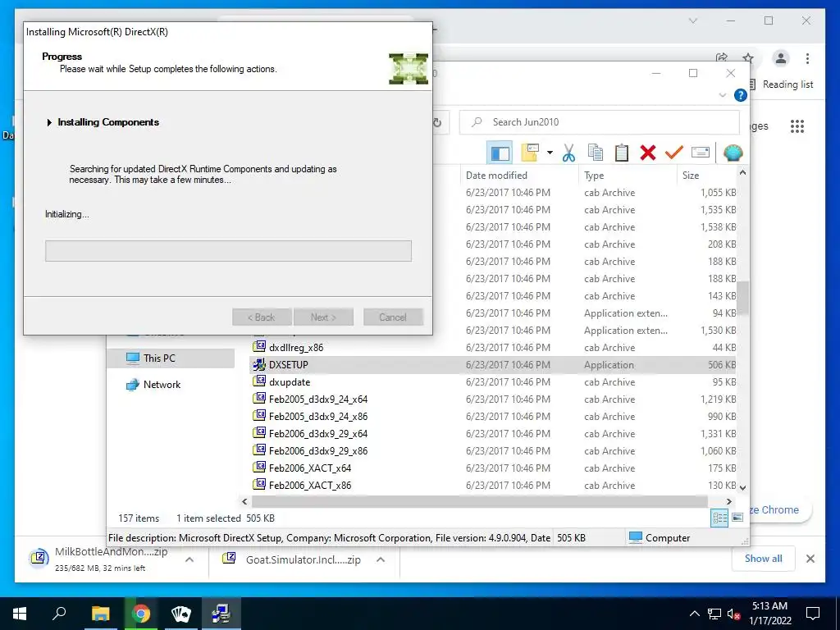Click the taskbar clock showing 5:13 AM
This screenshot has height=630, width=840.
coord(769,614)
